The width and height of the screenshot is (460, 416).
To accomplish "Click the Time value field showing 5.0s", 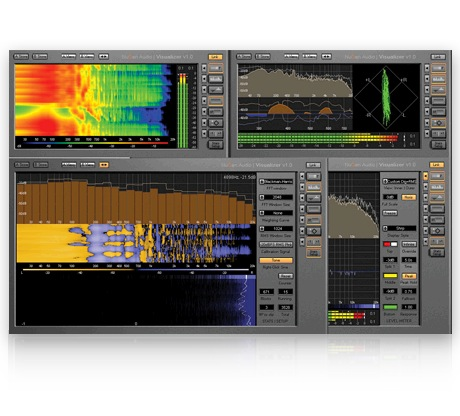I will [409, 260].
